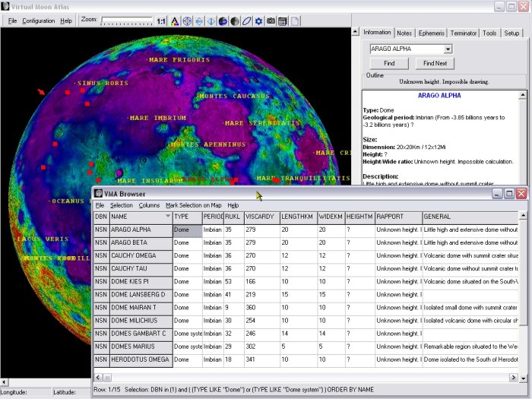Click the crosshair center-map icon
Viewport: 532px width, 399px height.
click(187, 21)
